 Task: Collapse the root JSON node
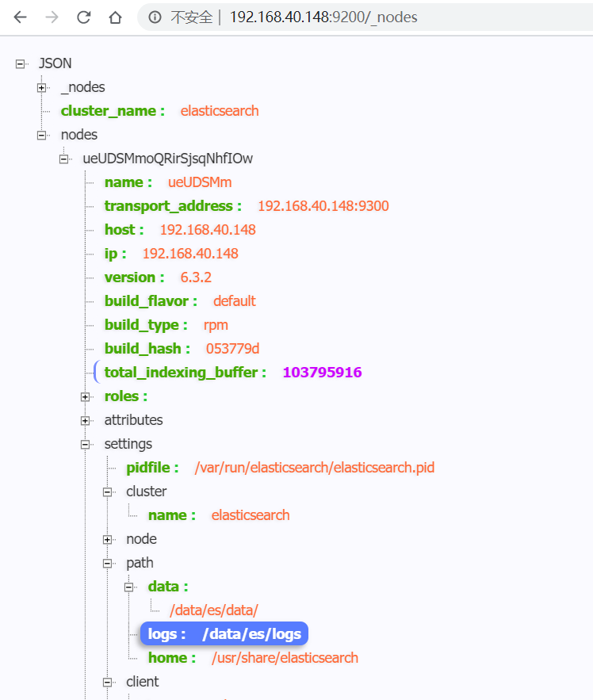20,64
